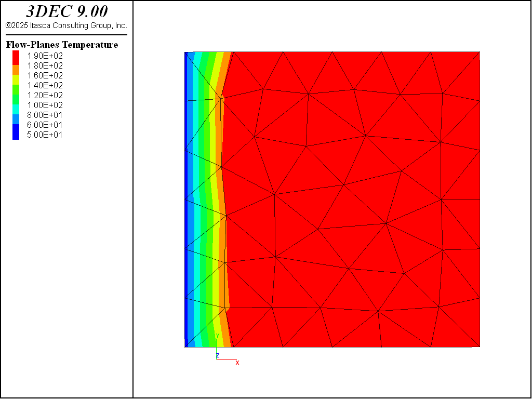Click the 3DEC 9.00 title text
This screenshot has width=532, height=399.
pyautogui.click(x=66, y=12)
